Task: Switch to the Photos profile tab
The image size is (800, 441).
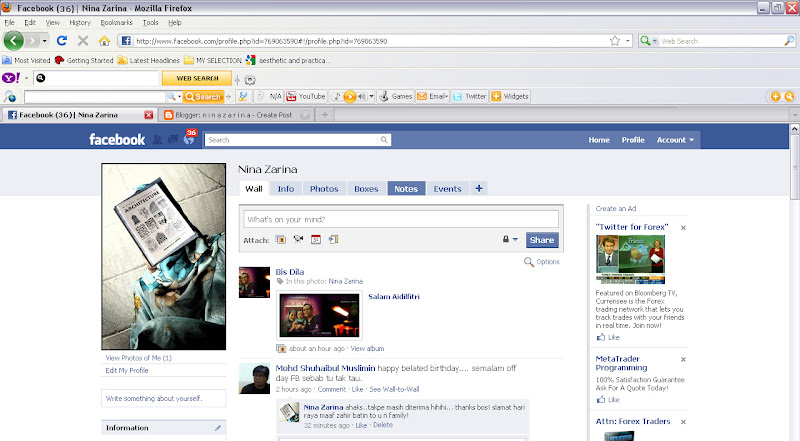Action: click(324, 189)
